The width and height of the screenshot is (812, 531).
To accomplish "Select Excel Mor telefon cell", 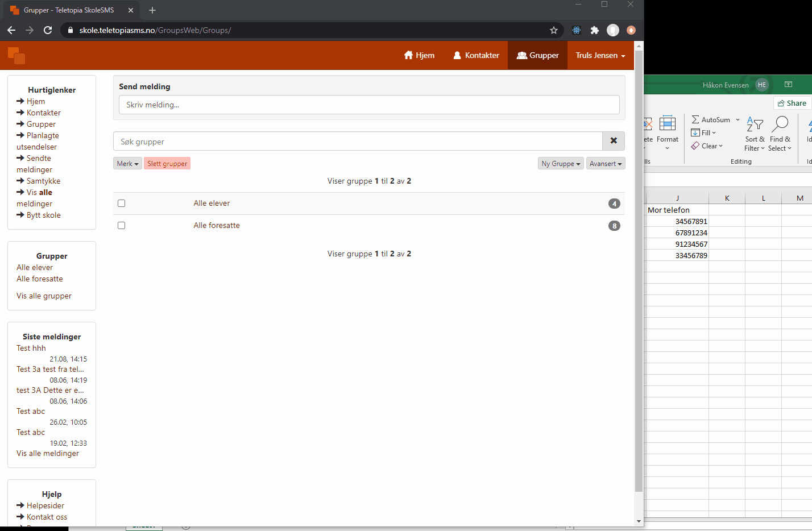I will 677,210.
